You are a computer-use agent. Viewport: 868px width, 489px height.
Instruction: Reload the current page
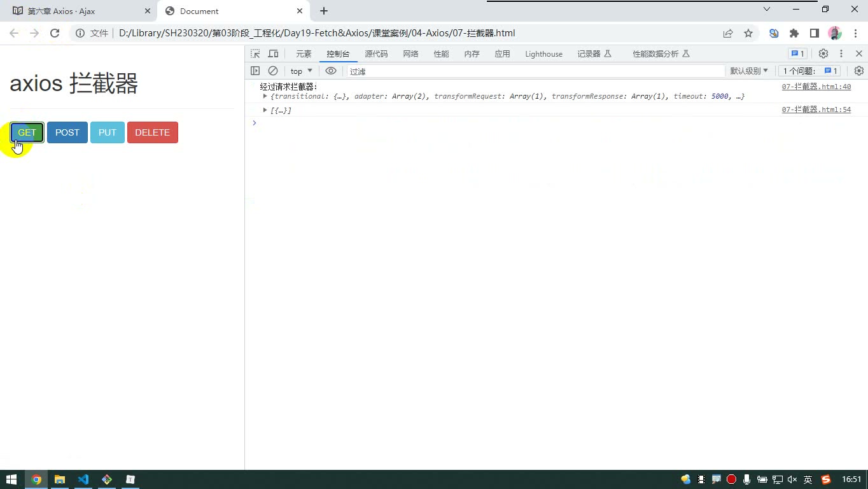55,33
